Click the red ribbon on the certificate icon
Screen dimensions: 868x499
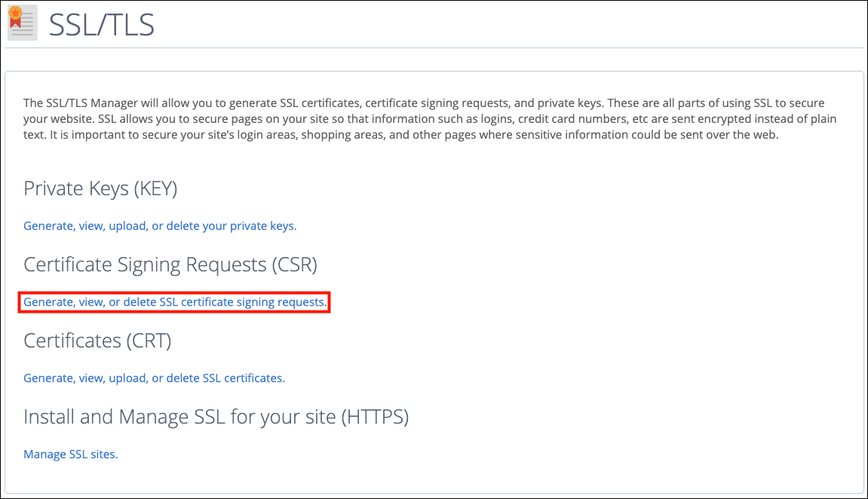click(14, 24)
